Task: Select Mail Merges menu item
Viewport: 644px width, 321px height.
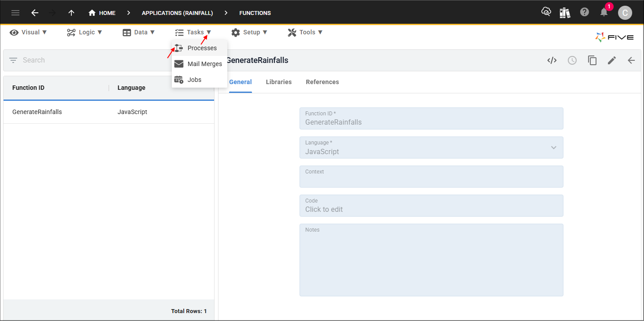Action: pos(200,64)
